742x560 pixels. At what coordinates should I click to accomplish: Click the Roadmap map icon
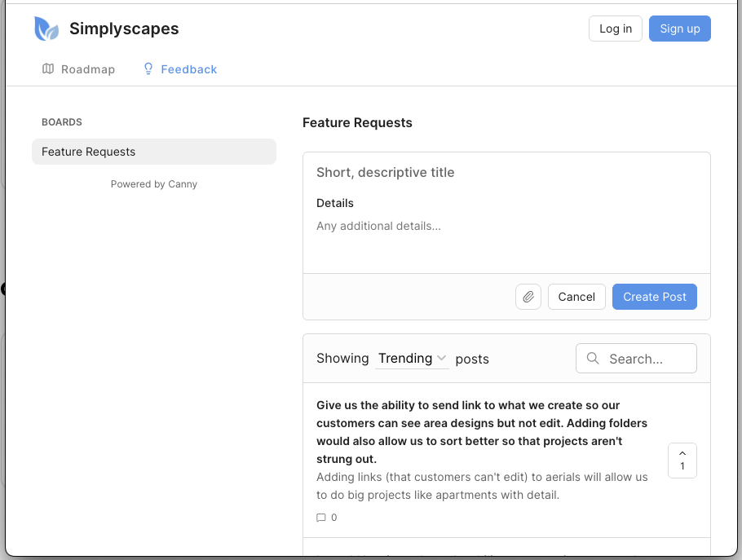click(x=48, y=69)
